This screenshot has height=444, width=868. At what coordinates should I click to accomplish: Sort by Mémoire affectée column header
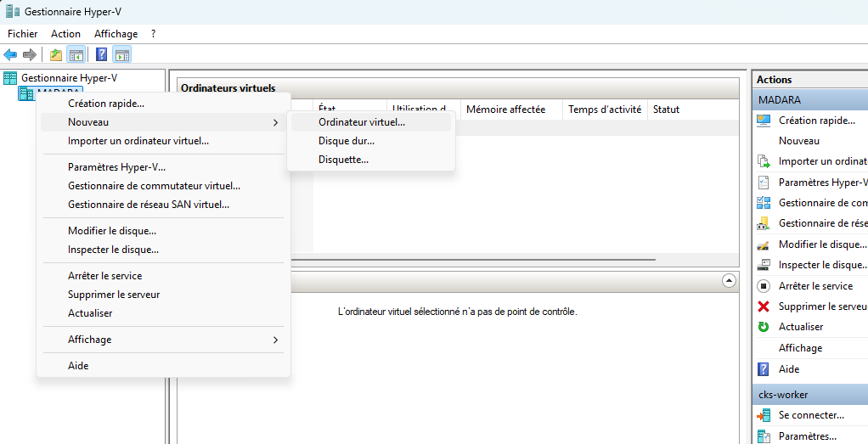511,109
